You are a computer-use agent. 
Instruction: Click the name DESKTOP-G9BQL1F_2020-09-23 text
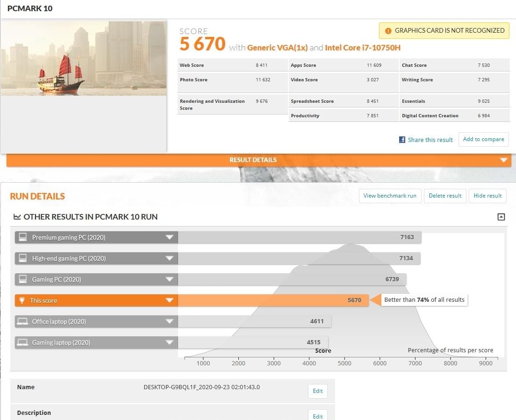coord(202,387)
